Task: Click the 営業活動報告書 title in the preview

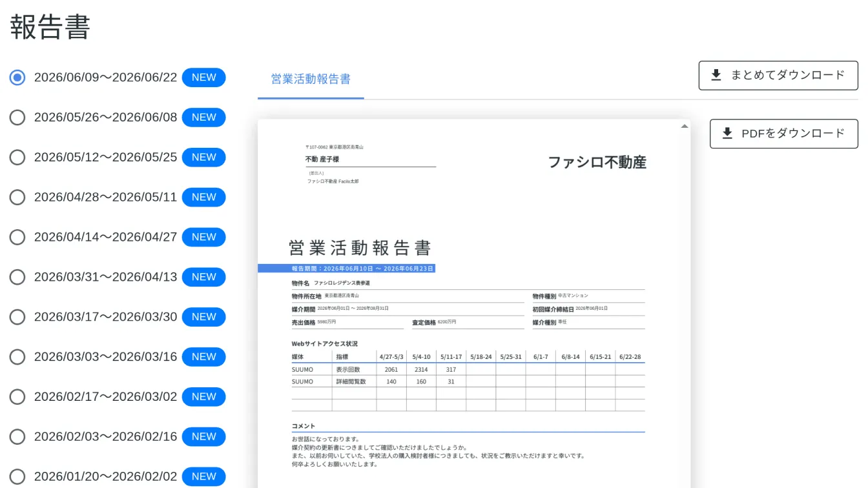Action: click(360, 248)
